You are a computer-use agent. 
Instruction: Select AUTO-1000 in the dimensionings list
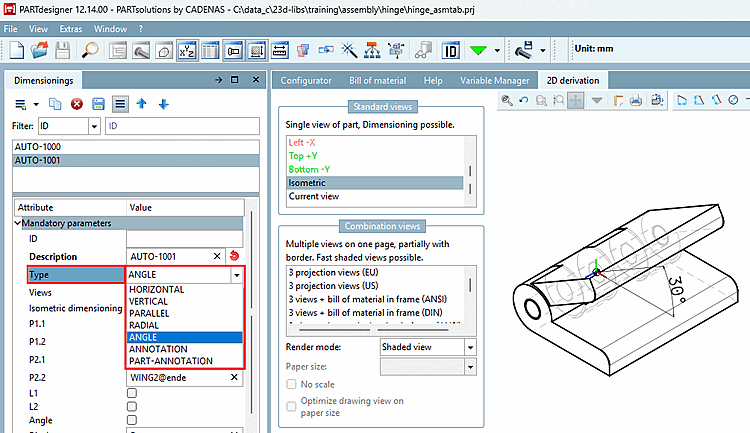coord(136,147)
